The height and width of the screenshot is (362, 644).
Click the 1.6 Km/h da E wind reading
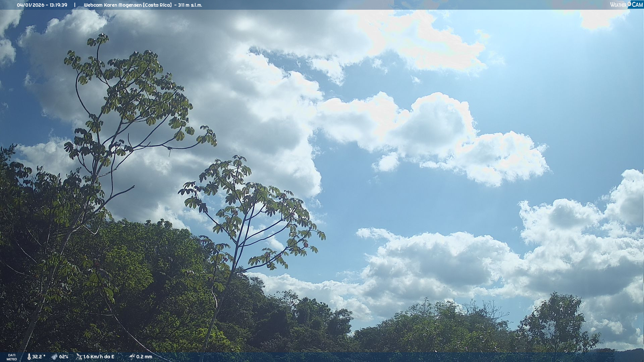click(x=99, y=357)
